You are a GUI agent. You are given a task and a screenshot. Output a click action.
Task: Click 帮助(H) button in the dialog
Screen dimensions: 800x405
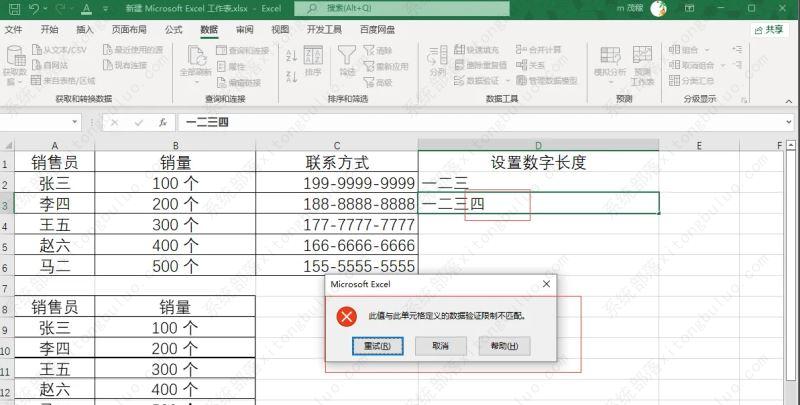coord(504,345)
